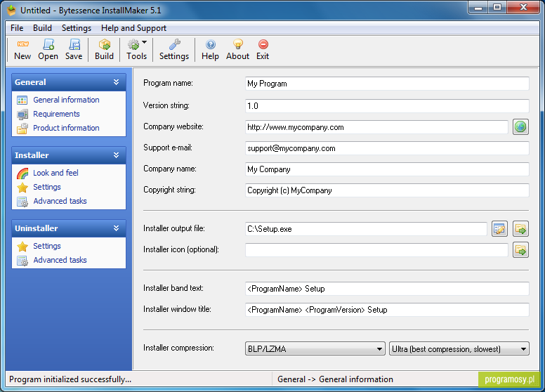The height and width of the screenshot is (392, 545).
Task: Open Uninstaller Settings link
Action: (x=47, y=246)
